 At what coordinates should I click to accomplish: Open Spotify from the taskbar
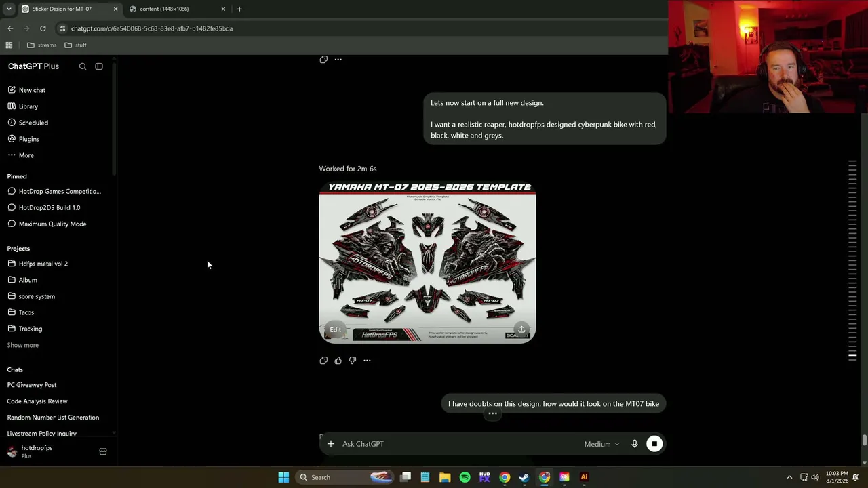[x=465, y=477]
